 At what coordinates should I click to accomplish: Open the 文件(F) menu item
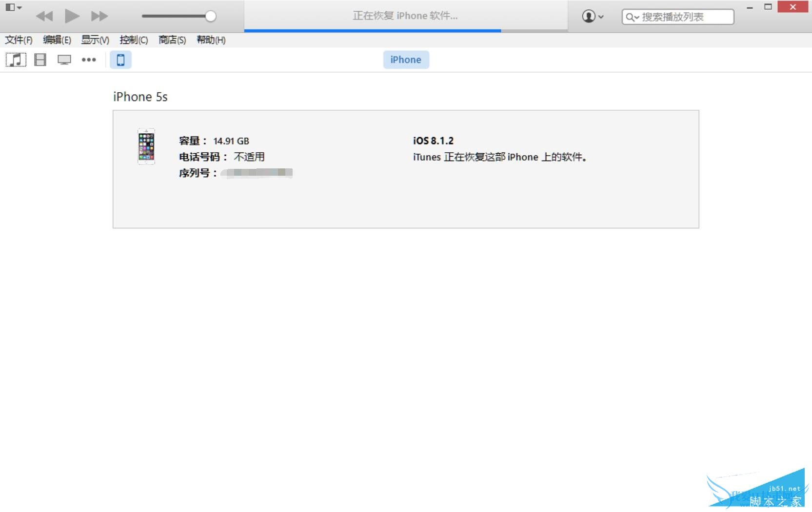19,40
